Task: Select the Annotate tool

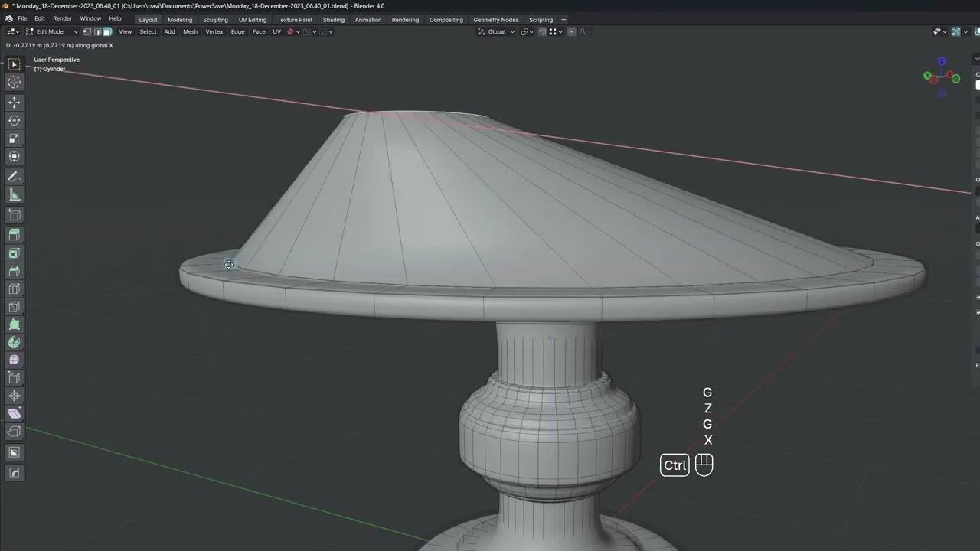Action: coord(14,177)
